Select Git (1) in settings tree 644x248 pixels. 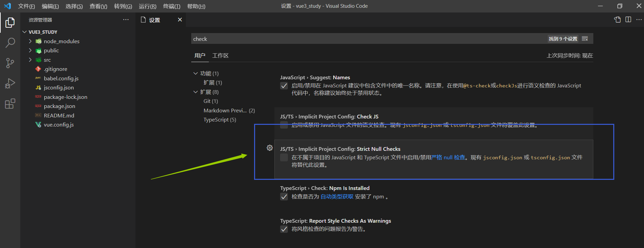(210, 101)
